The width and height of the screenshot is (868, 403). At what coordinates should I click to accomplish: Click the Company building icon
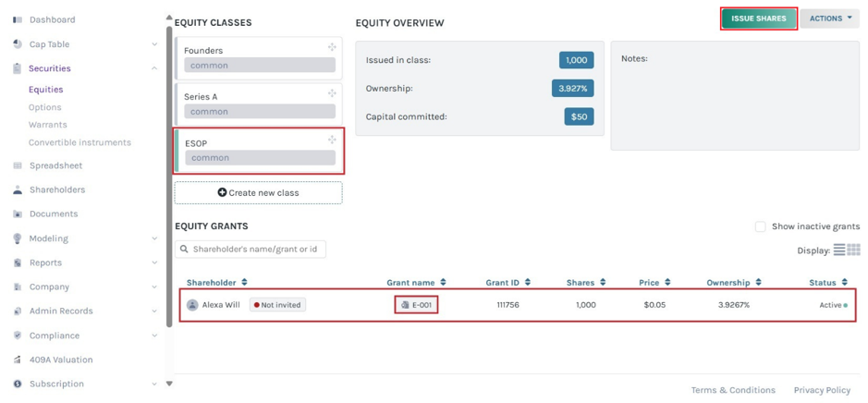18,287
